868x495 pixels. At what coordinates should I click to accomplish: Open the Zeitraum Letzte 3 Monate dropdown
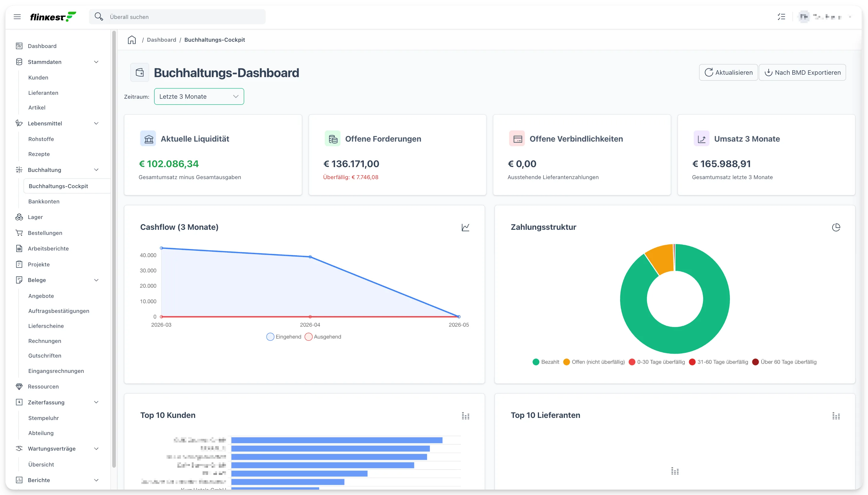click(199, 97)
